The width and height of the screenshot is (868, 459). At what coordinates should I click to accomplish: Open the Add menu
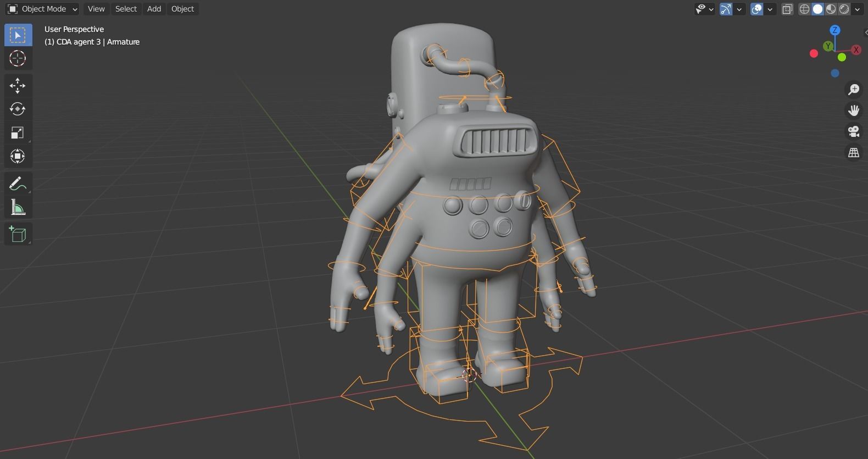point(154,9)
